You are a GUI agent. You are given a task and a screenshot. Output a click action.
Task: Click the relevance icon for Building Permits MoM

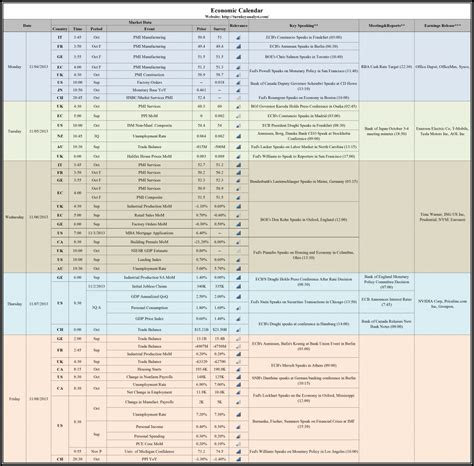(x=238, y=242)
